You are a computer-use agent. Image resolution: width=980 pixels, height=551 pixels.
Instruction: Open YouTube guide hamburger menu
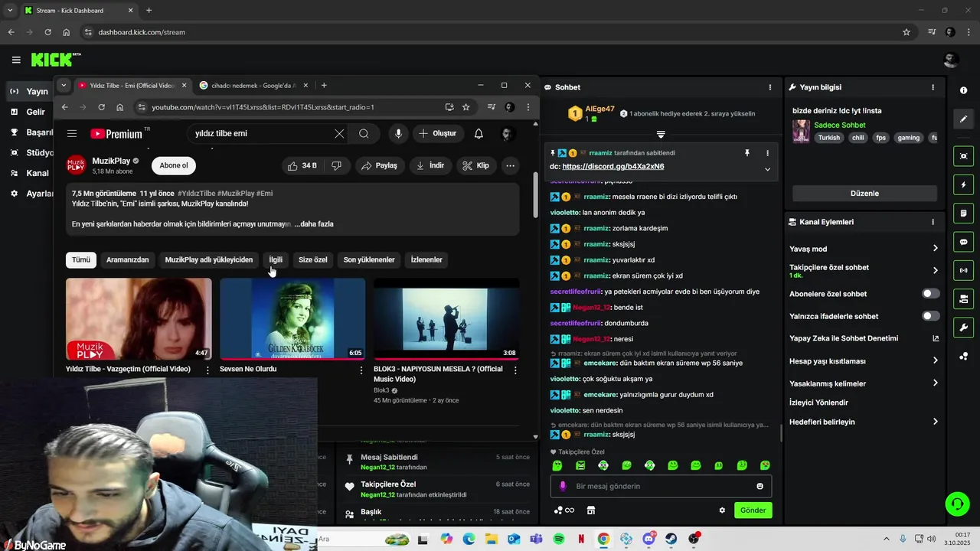tap(72, 133)
